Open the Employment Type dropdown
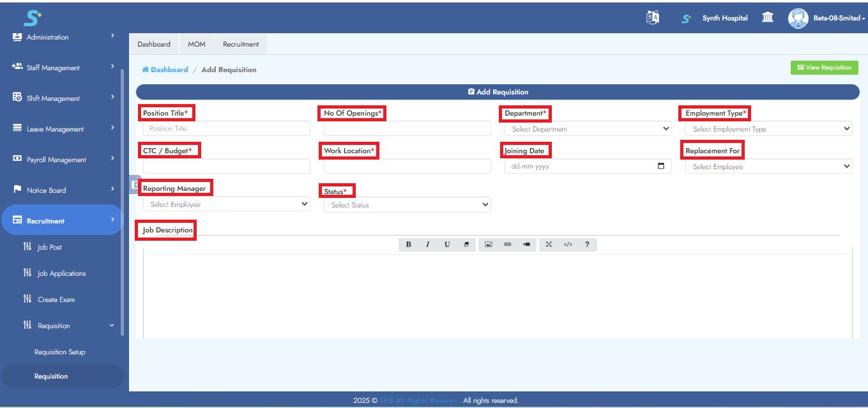The image size is (868, 408). (768, 128)
